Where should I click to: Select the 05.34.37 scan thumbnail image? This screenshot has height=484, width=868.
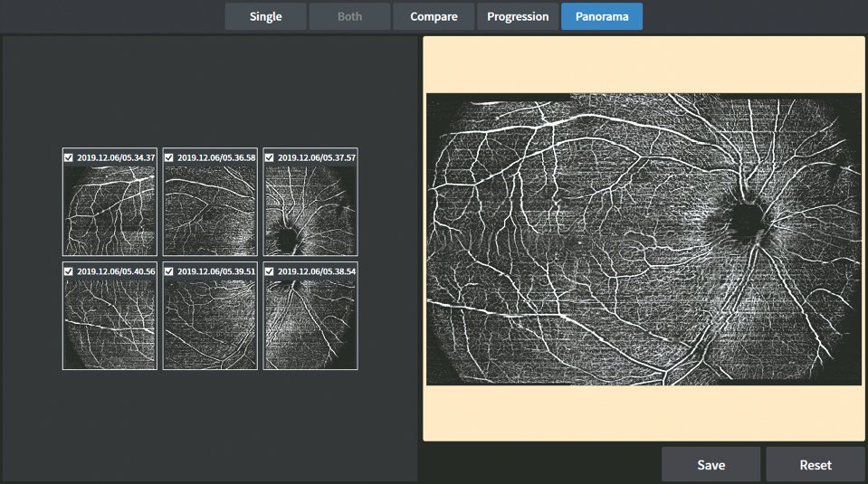click(x=110, y=210)
